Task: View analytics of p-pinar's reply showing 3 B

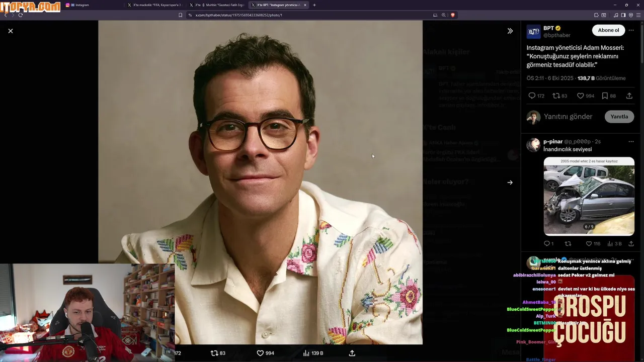Action: pyautogui.click(x=614, y=244)
